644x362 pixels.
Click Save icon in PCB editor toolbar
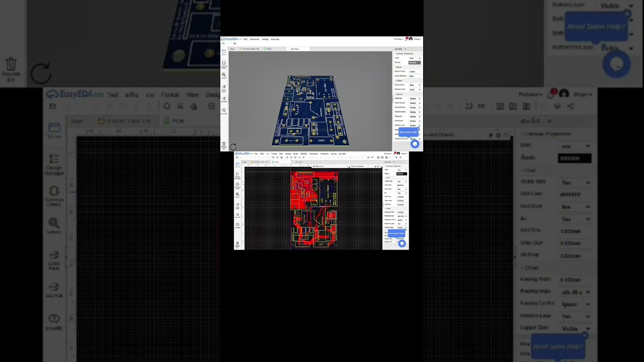[237, 157]
